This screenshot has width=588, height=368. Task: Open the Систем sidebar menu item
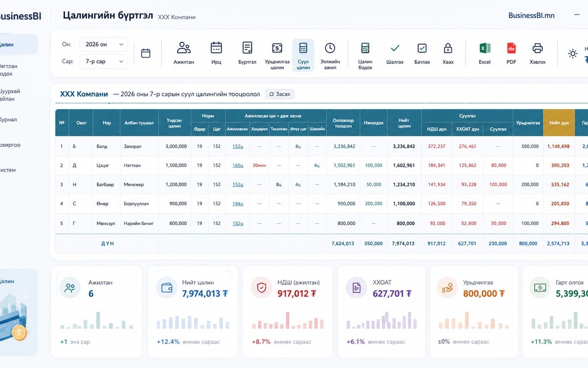click(x=8, y=170)
